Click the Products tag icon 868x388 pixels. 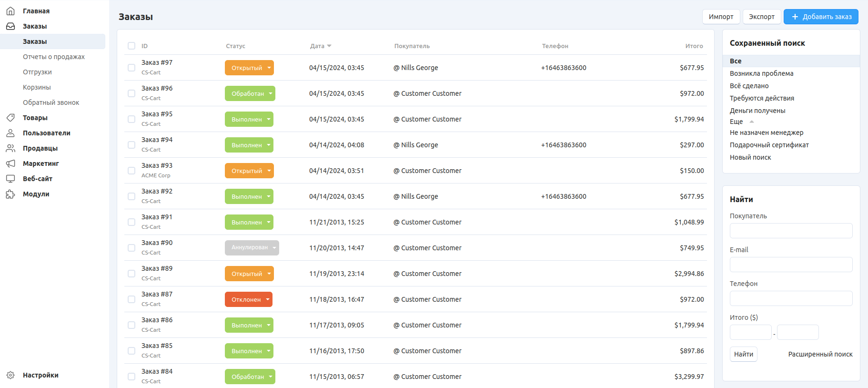click(10, 118)
